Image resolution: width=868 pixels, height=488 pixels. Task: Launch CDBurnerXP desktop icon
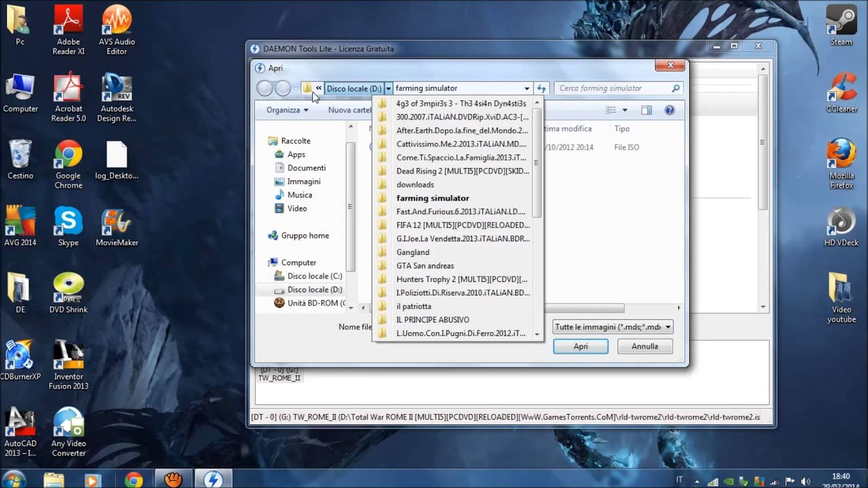point(20,360)
